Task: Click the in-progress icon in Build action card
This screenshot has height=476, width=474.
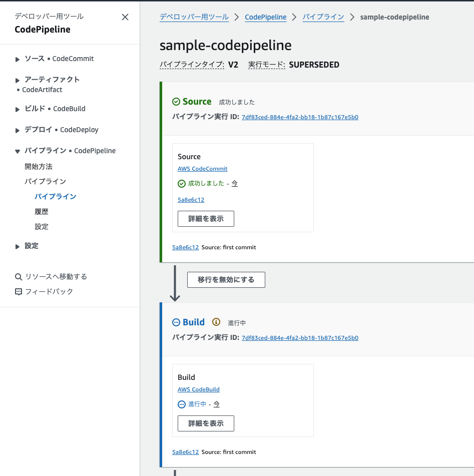Action: tap(182, 404)
